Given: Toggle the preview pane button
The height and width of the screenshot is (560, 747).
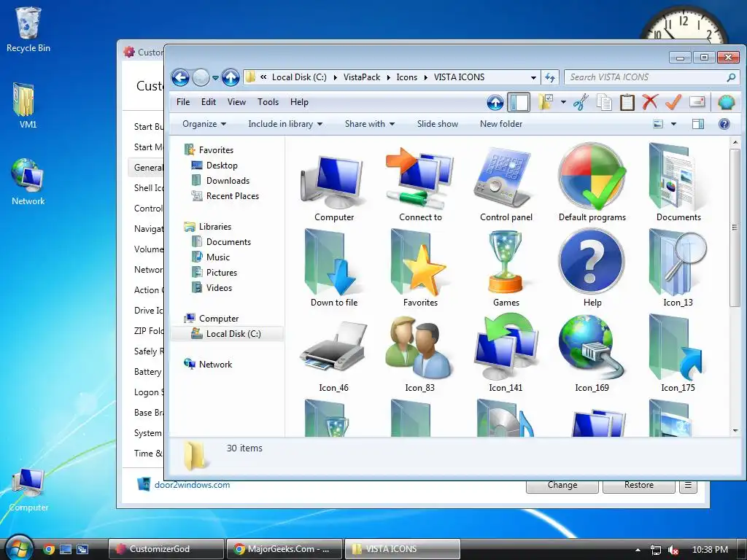Looking at the screenshot, I should pos(698,124).
